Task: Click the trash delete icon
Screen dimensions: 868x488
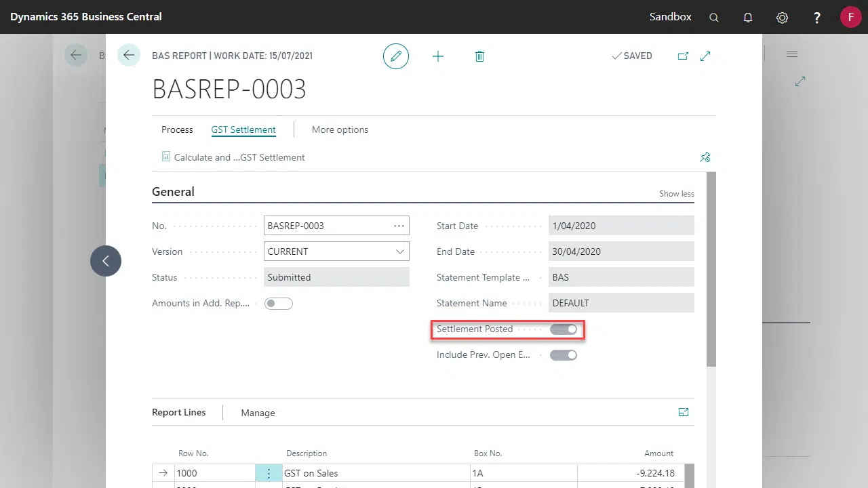Action: click(x=479, y=56)
